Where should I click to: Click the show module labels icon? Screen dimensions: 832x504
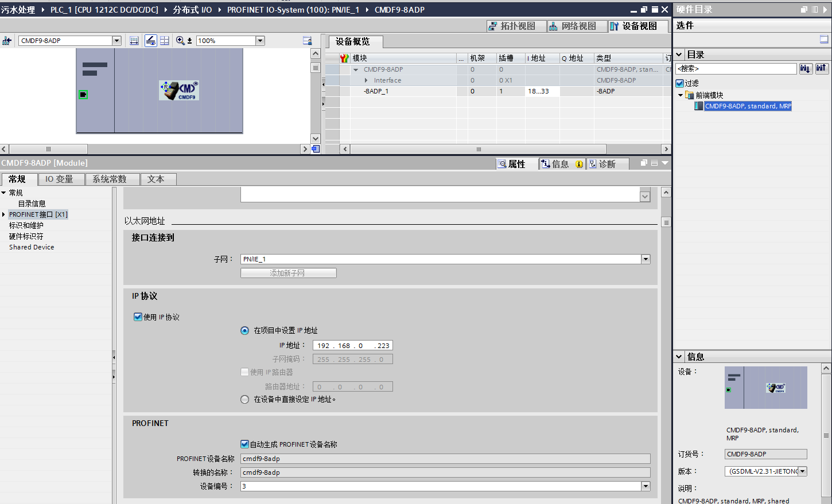(134, 41)
